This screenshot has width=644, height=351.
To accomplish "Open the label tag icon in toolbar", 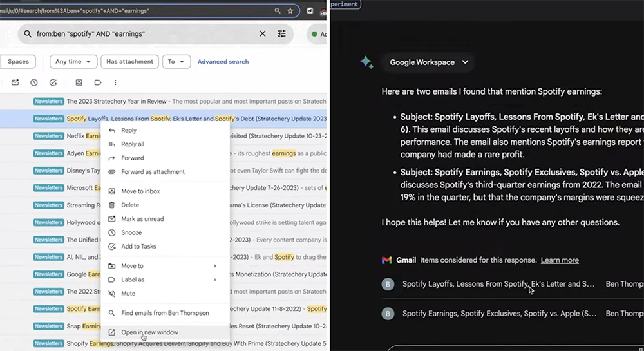I will [x=98, y=82].
